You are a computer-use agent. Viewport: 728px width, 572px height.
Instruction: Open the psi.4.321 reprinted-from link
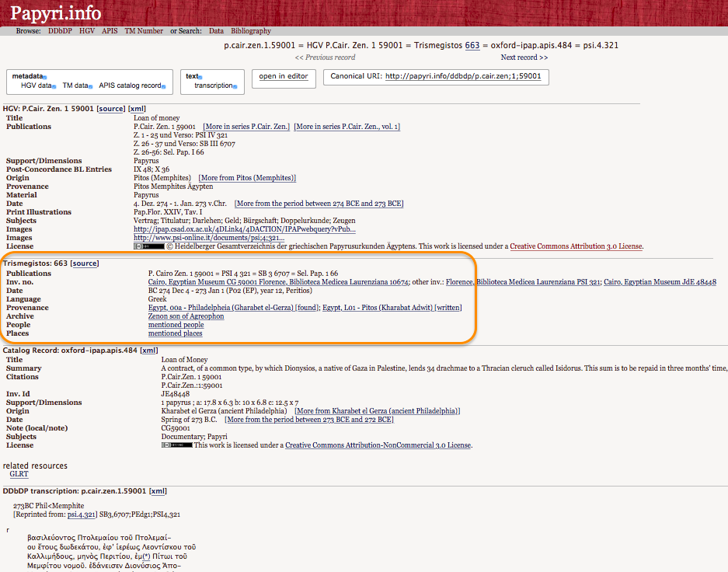[82, 514]
